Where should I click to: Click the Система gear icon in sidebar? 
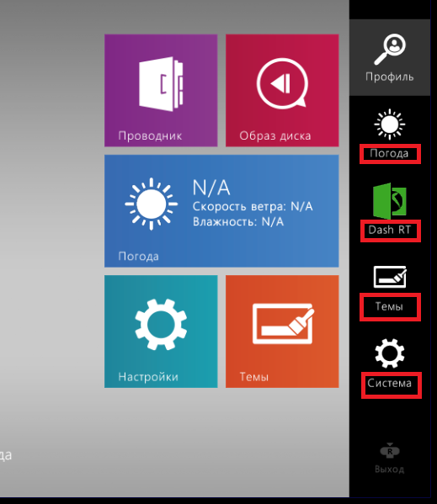[x=389, y=353]
